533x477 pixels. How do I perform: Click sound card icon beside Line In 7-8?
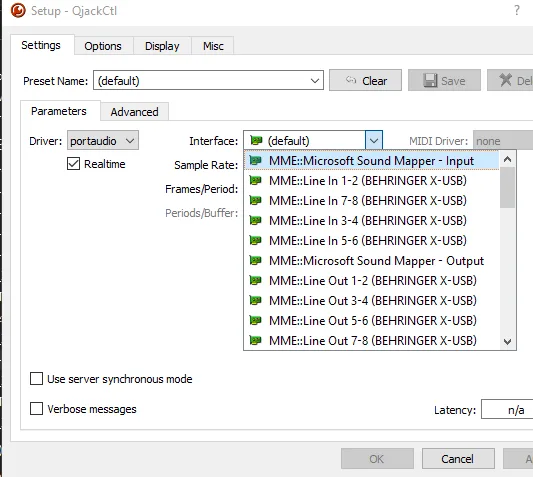(255, 200)
